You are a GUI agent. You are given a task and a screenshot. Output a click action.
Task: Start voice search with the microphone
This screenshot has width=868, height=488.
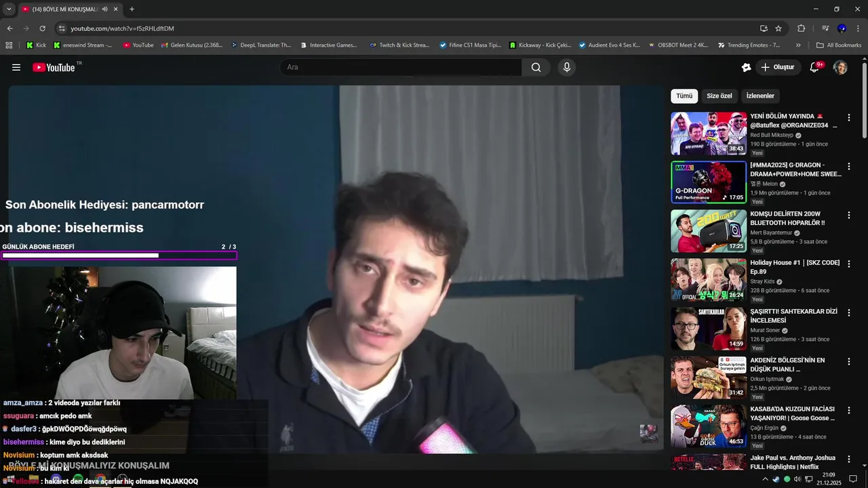coord(567,67)
